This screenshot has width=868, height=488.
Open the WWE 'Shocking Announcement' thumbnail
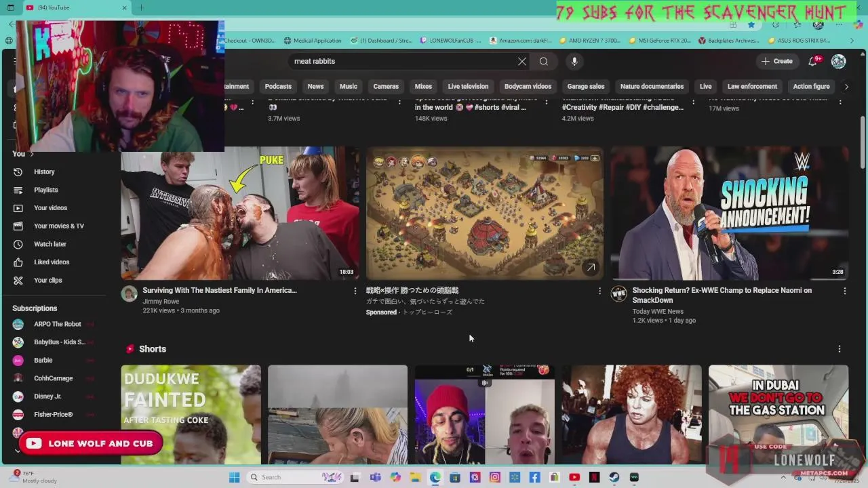pyautogui.click(x=730, y=213)
